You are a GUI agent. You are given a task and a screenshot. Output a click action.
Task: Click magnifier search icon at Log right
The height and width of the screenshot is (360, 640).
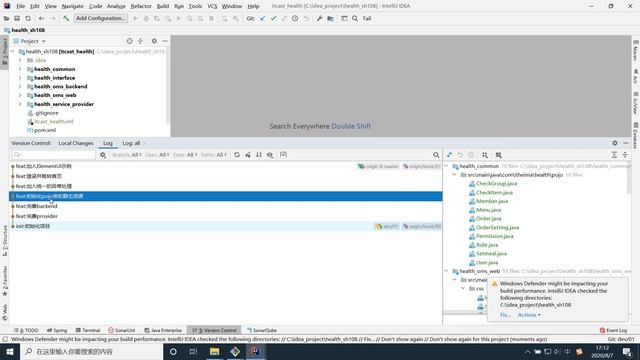tap(436, 155)
